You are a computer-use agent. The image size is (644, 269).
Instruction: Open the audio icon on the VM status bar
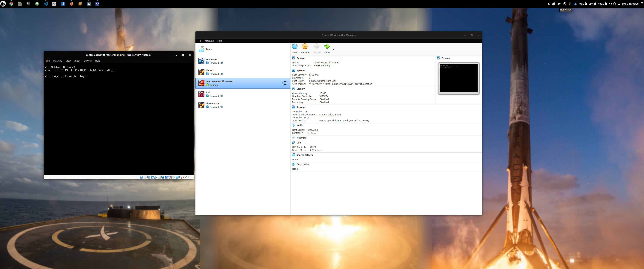[x=148, y=177]
